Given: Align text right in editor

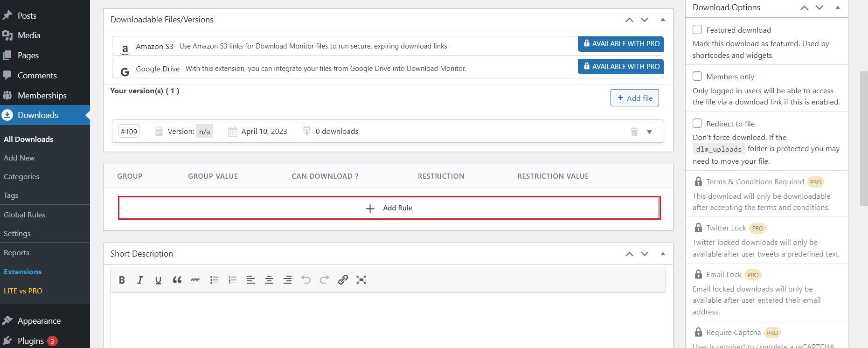Looking at the screenshot, I should (x=288, y=280).
